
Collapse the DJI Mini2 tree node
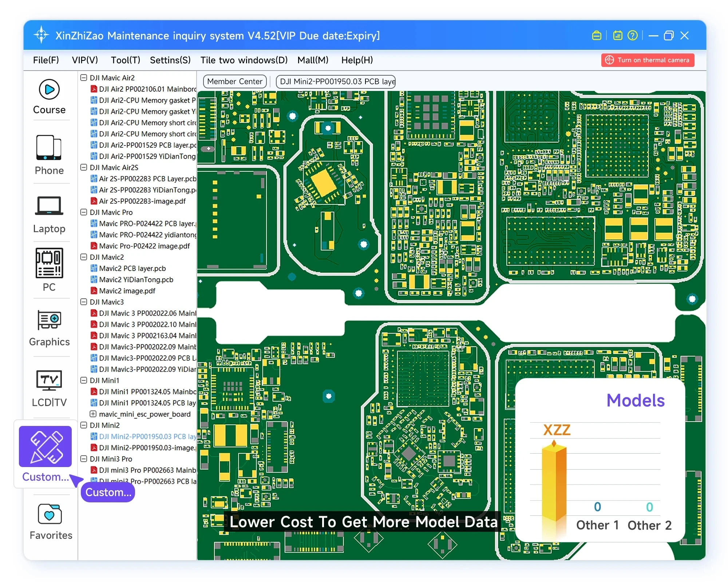tap(84, 425)
